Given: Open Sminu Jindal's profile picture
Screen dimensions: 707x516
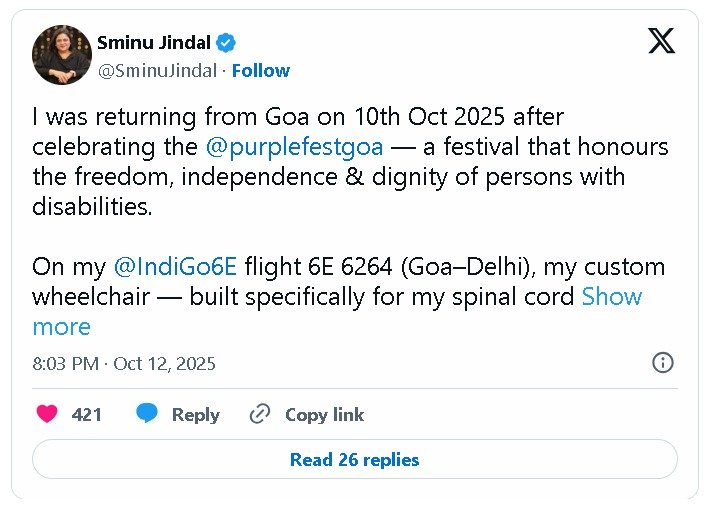Looking at the screenshot, I should [62, 55].
